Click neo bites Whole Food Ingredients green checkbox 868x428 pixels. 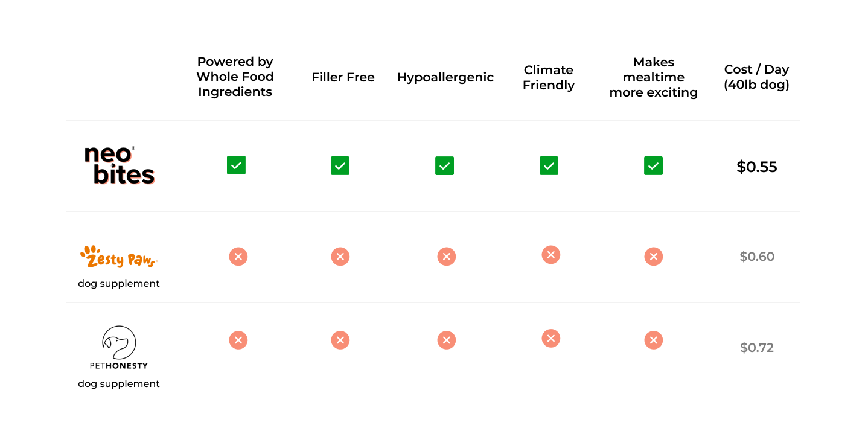(x=236, y=165)
